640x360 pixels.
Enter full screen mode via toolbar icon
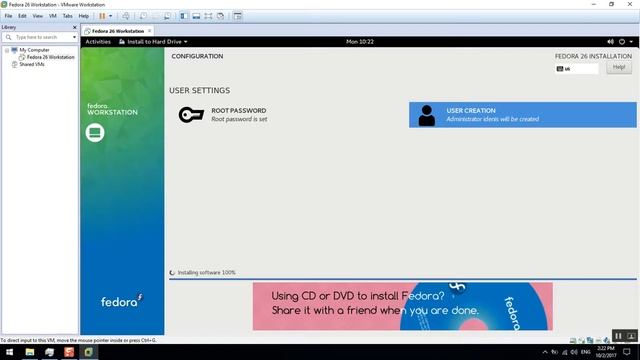coord(208,16)
